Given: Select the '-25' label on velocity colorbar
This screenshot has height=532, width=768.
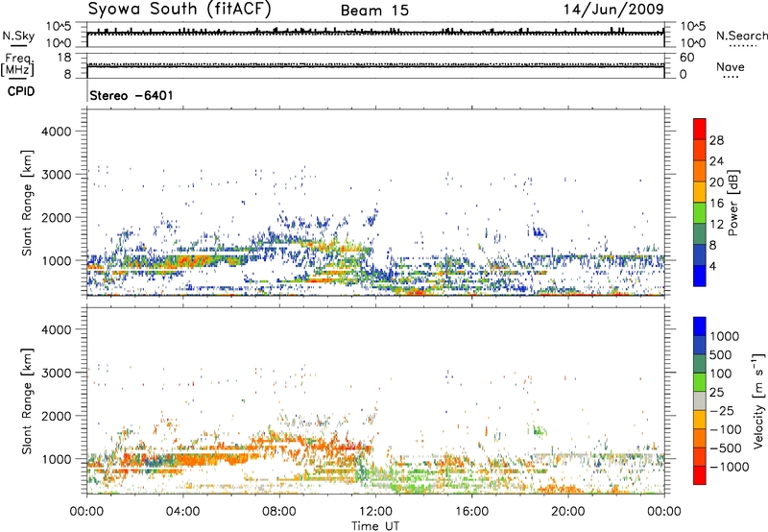Looking at the screenshot, I should (x=723, y=411).
